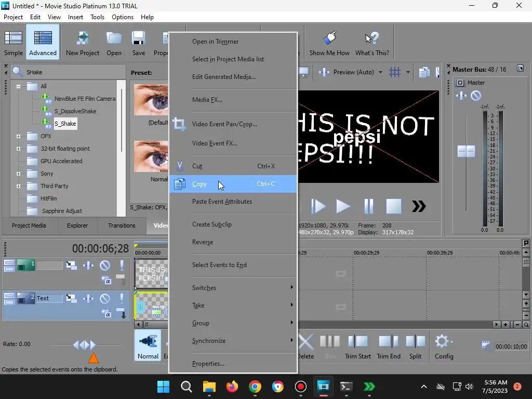The image size is (532, 399).
Task: Adjust the Master volume fader
Action: [466, 151]
